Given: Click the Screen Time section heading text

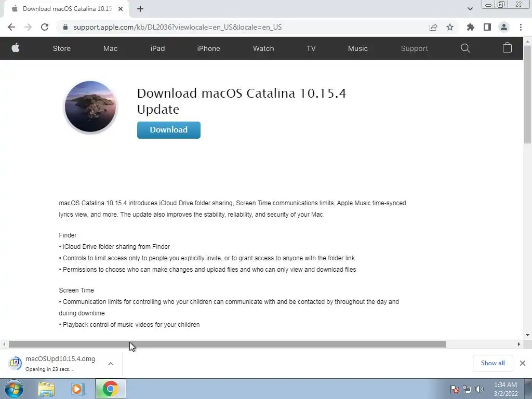Looking at the screenshot, I should coord(76,290).
